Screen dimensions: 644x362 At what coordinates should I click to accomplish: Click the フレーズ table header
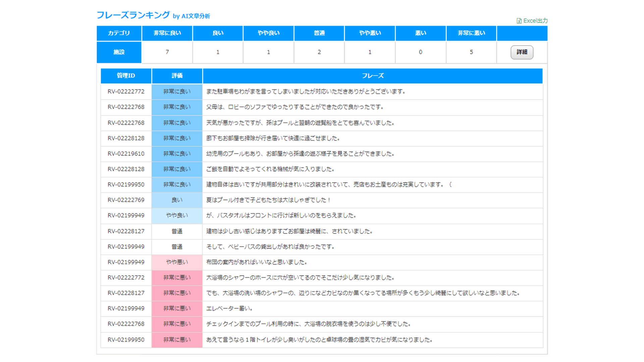coord(372,76)
